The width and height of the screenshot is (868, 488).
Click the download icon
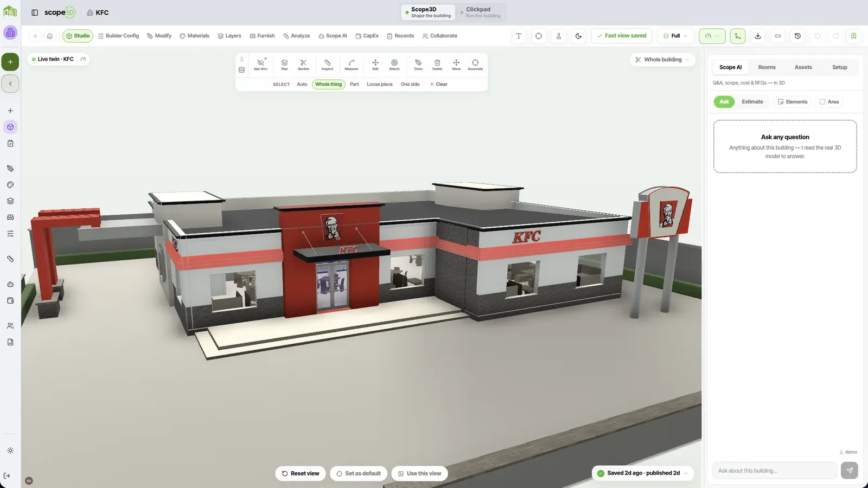pos(758,36)
